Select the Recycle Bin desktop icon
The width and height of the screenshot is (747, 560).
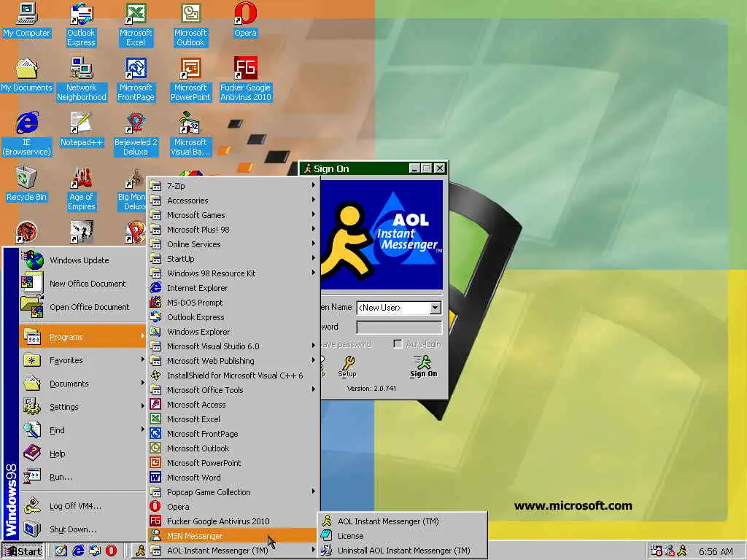pos(27,184)
